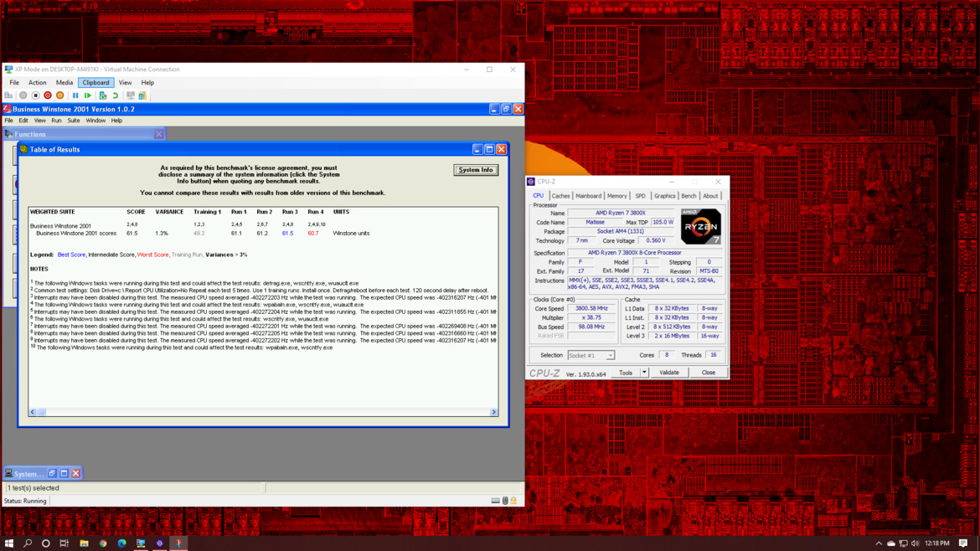Open Google Chrome from taskbar
Screen dimensions: 980x551
pos(103,543)
